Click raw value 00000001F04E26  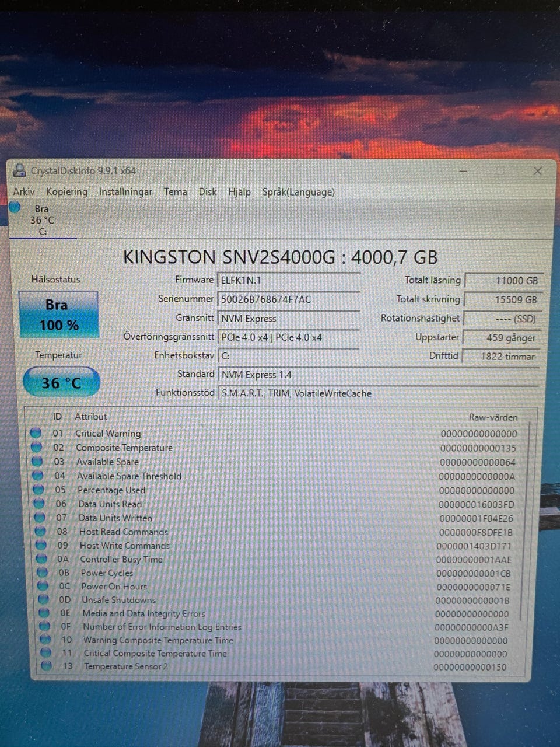click(x=476, y=518)
